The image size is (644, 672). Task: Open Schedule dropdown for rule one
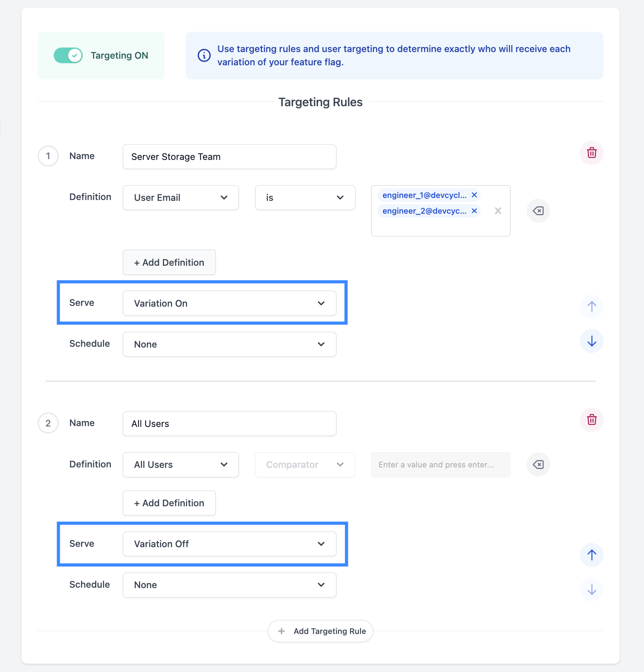coord(229,344)
